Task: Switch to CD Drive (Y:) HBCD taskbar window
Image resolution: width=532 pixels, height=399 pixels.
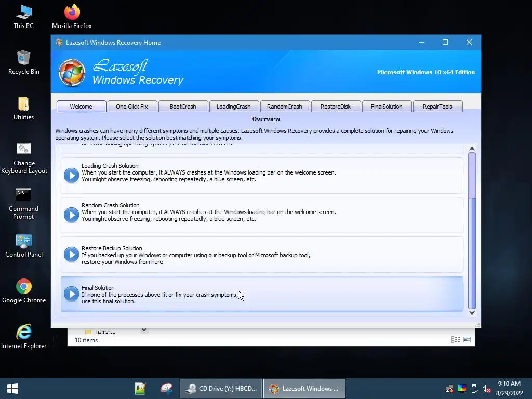Action: click(x=221, y=389)
